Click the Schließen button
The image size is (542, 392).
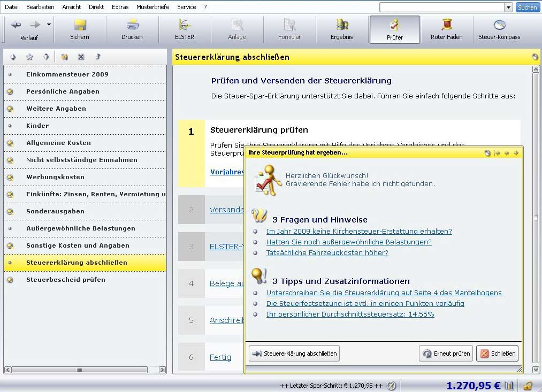pyautogui.click(x=497, y=353)
